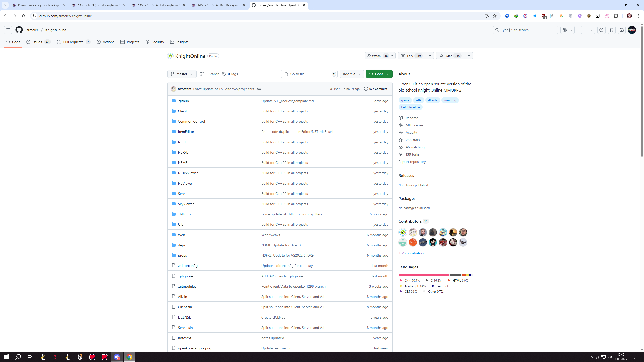This screenshot has width=644, height=362.
Task: Click Chrome icon on taskbar
Action: (129, 357)
